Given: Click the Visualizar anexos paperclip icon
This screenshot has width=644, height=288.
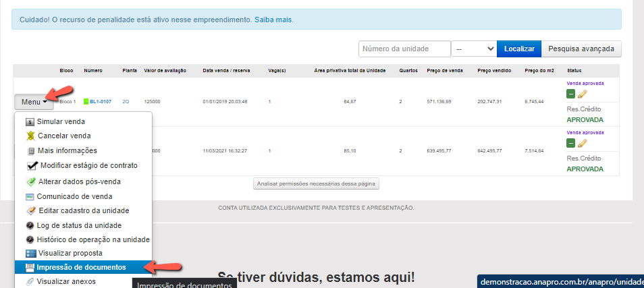Looking at the screenshot, I should (30, 282).
